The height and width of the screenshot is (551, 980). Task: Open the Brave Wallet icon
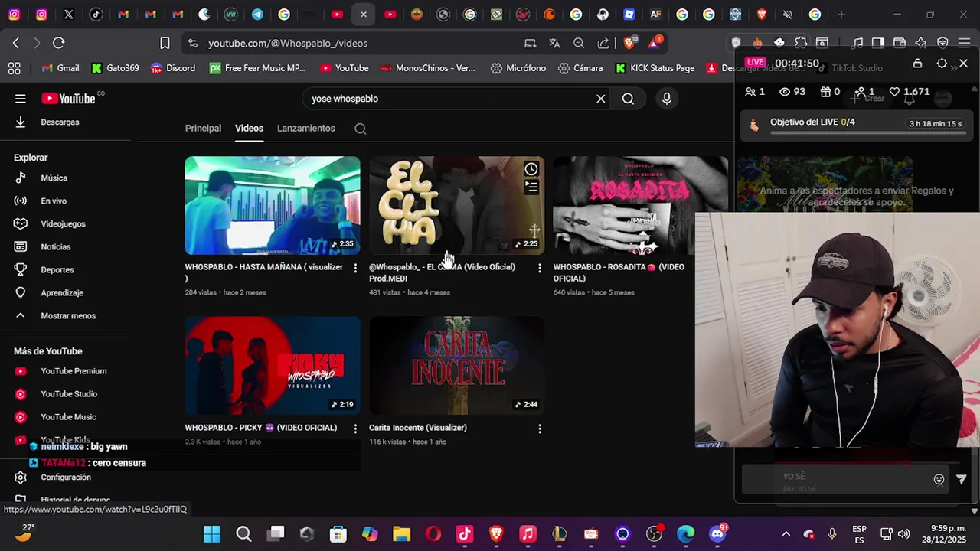tap(900, 43)
